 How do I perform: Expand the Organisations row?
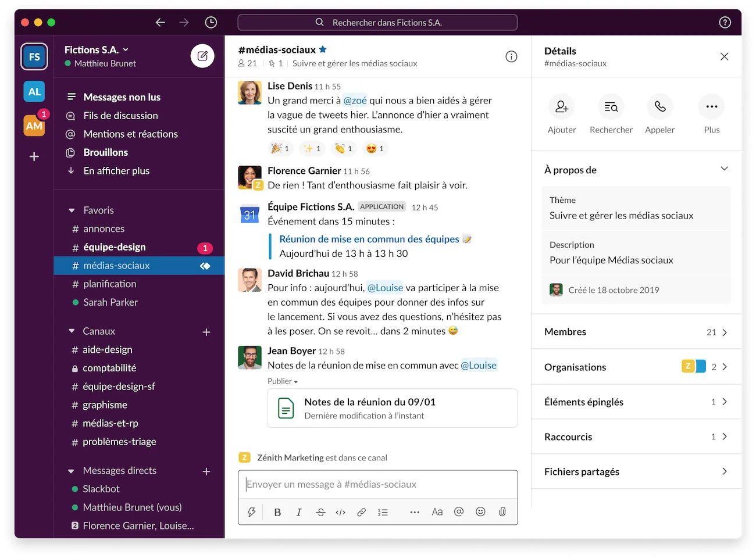pos(637,367)
